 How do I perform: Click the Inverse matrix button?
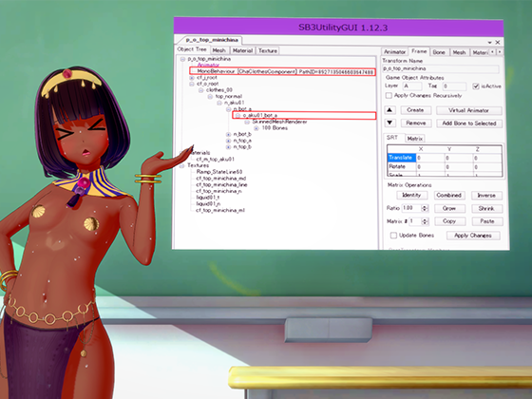486,196
